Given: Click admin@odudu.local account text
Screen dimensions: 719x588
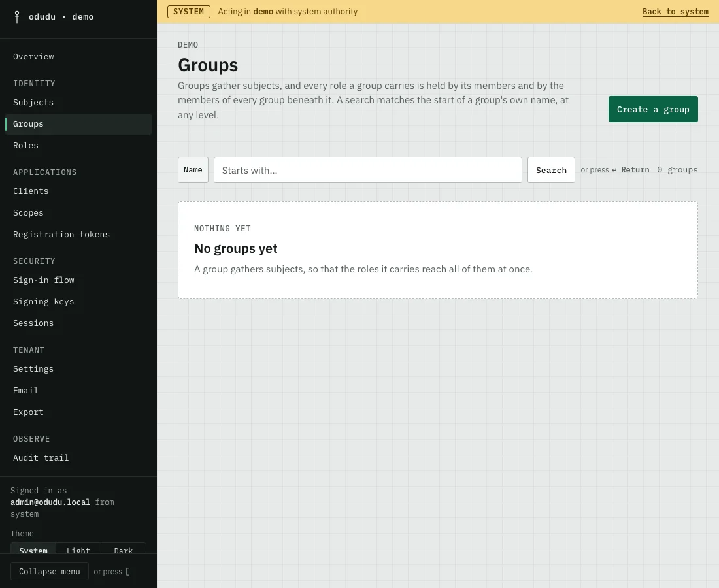Looking at the screenshot, I should click(x=50, y=502).
